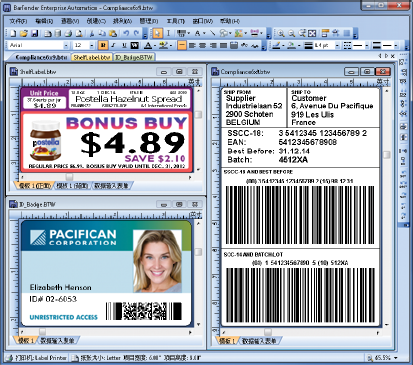Toggle Italic text formatting
The image size is (413, 365).
(113, 45)
